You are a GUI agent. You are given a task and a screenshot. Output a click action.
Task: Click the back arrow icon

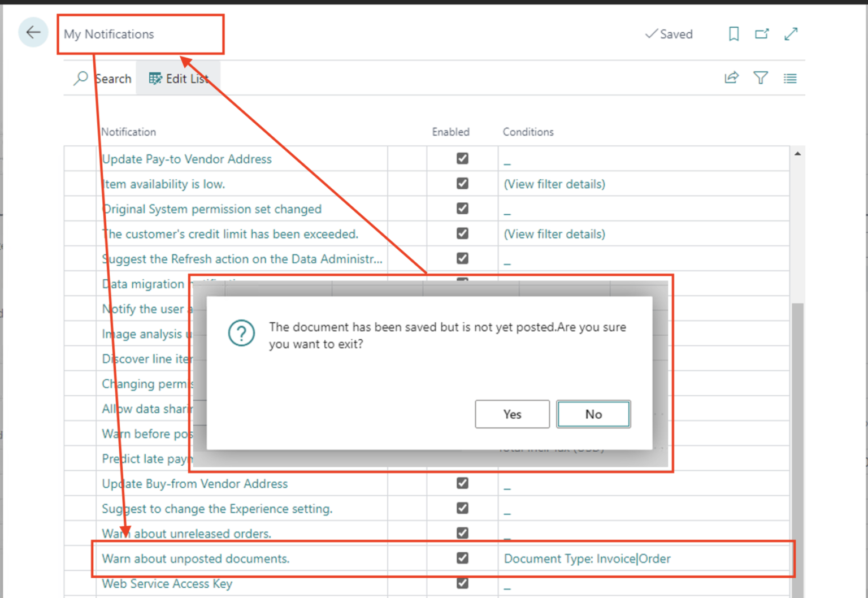33,32
